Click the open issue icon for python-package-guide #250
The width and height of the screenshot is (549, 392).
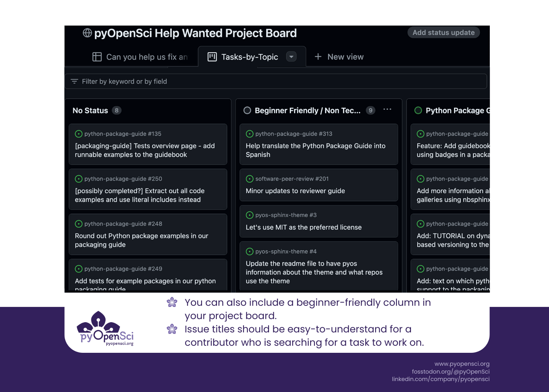click(x=78, y=179)
